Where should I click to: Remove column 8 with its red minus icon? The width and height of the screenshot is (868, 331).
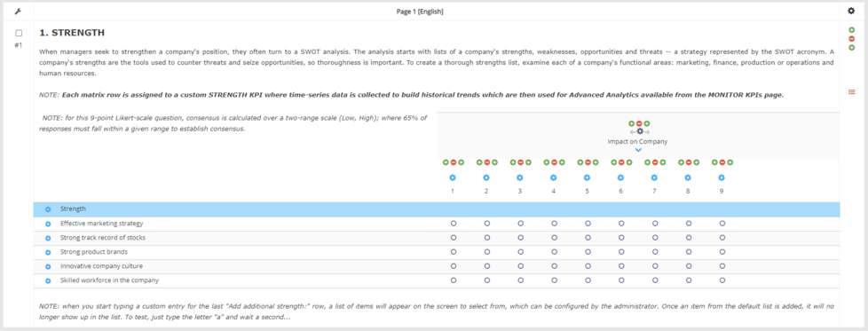click(689, 162)
